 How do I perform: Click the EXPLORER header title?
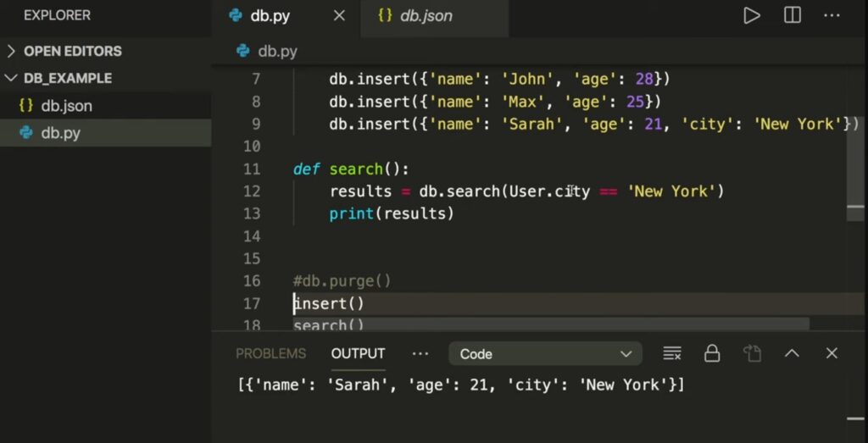pos(57,15)
